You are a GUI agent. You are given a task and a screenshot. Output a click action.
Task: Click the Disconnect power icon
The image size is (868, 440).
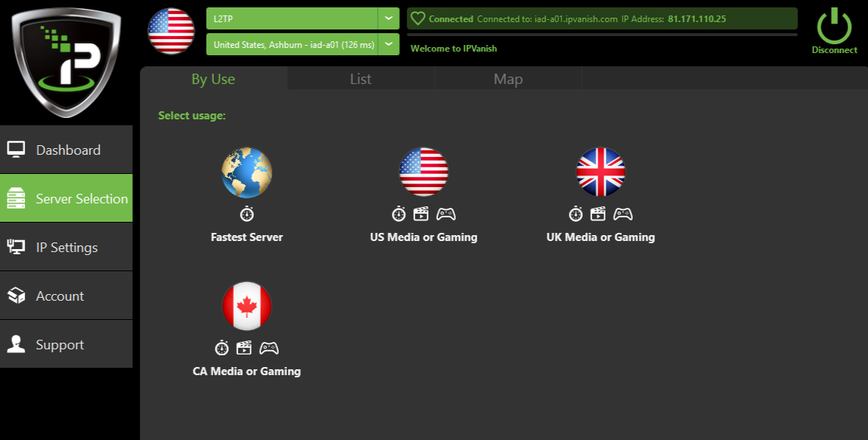(x=834, y=26)
